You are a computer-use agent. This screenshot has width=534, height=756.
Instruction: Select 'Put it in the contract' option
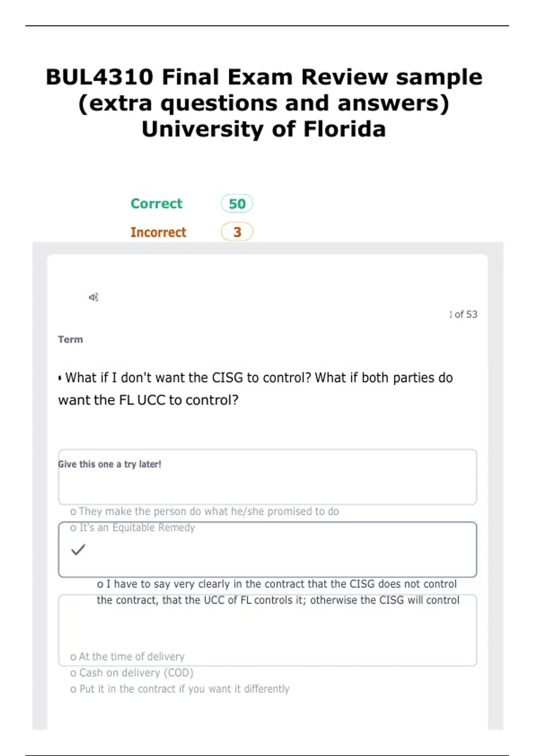[180, 689]
